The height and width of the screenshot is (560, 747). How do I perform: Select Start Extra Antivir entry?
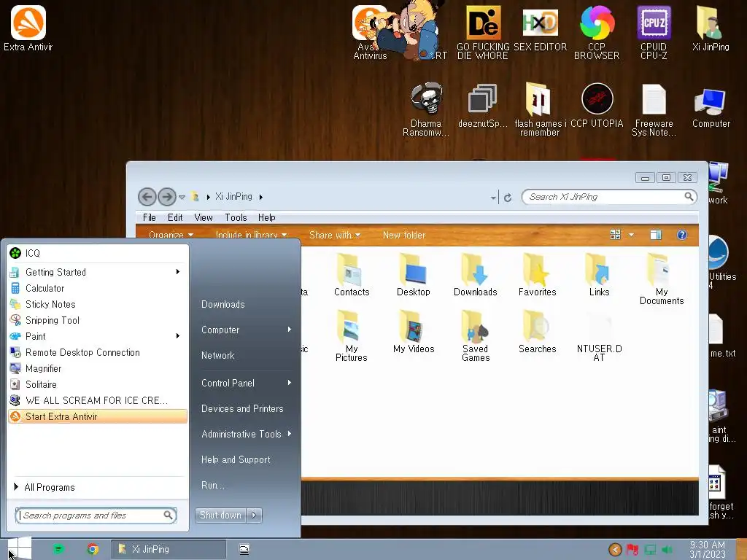tap(98, 416)
